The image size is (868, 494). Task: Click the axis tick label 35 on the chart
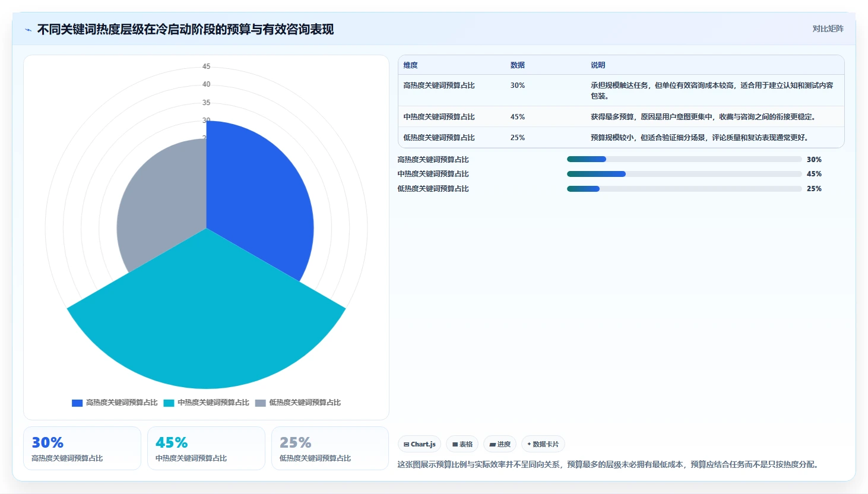206,103
